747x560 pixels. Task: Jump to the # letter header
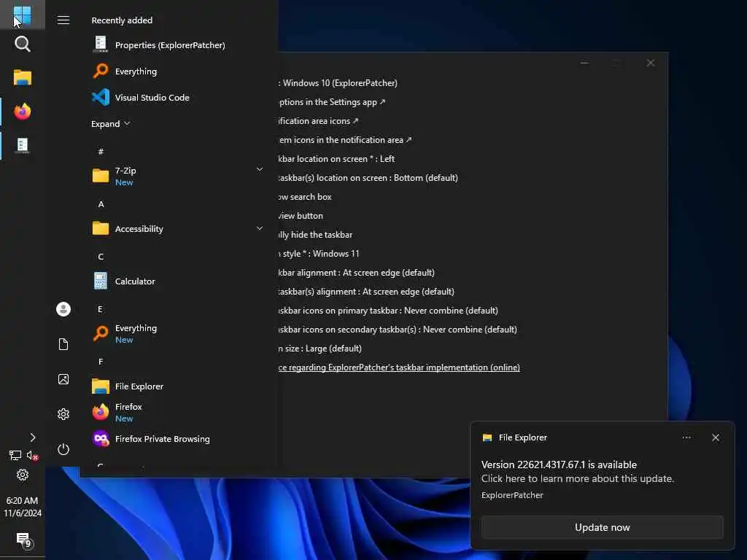click(x=101, y=152)
